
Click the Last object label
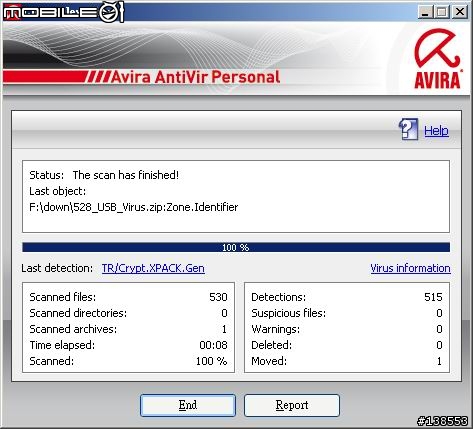click(x=58, y=191)
